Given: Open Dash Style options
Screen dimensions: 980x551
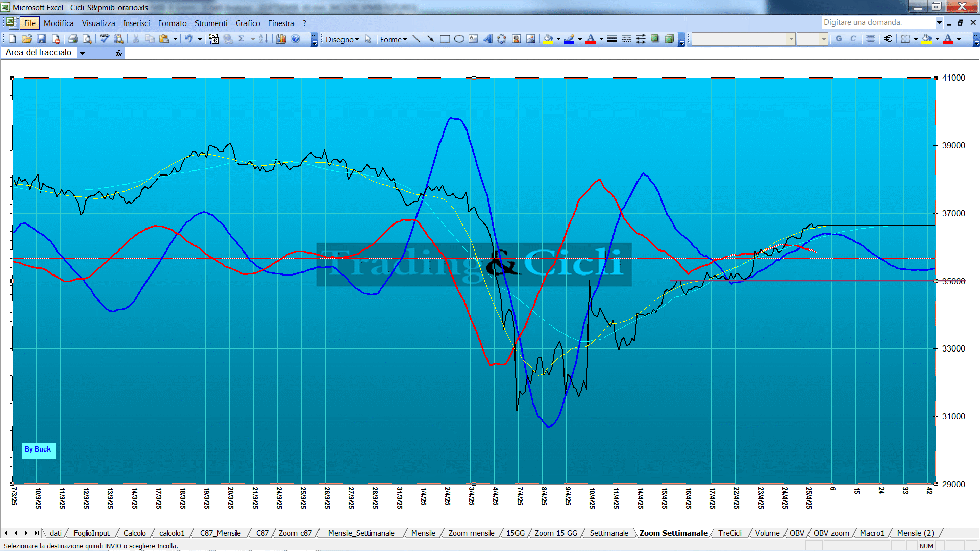Looking at the screenshot, I should (626, 39).
